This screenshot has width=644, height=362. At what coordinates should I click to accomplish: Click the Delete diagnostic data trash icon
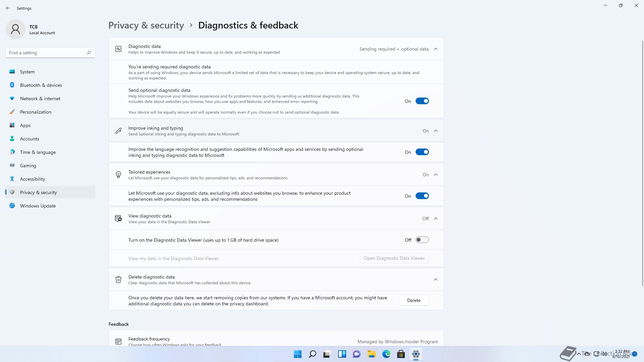pyautogui.click(x=118, y=280)
